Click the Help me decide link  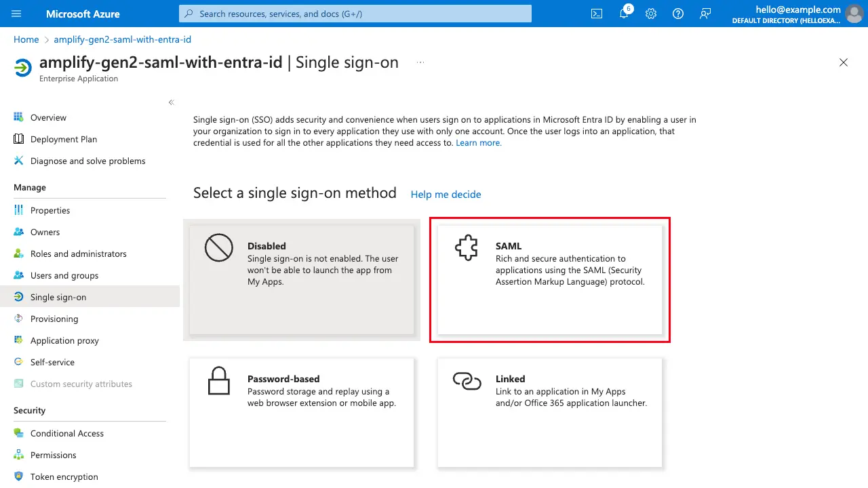point(446,195)
